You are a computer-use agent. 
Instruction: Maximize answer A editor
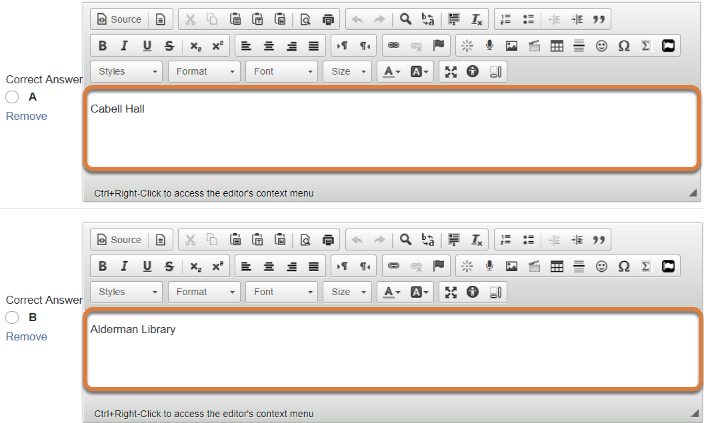(450, 72)
